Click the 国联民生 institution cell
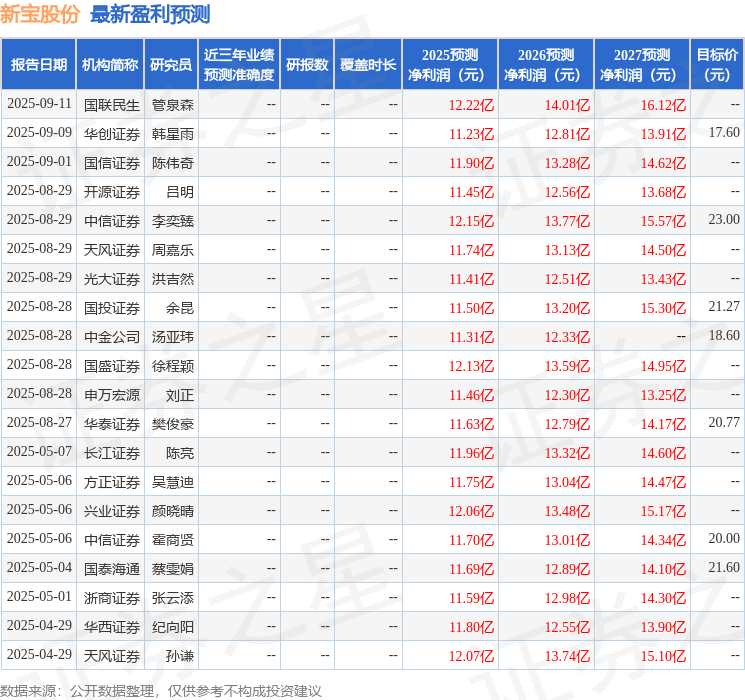The image size is (745, 700). (112, 105)
